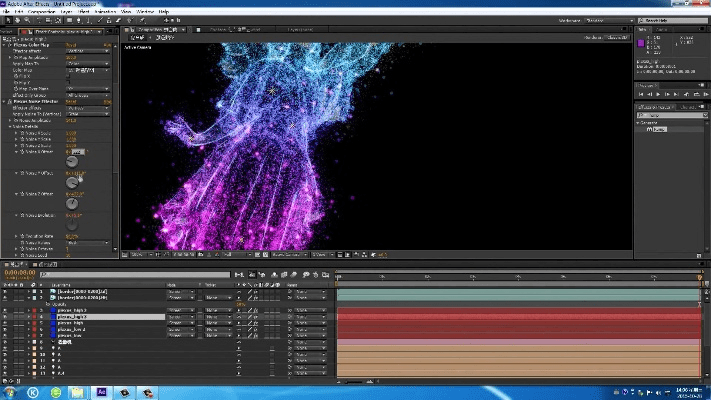
Task: Hide the plexus_high 2 layer eye toggle
Action: [x=5, y=310]
